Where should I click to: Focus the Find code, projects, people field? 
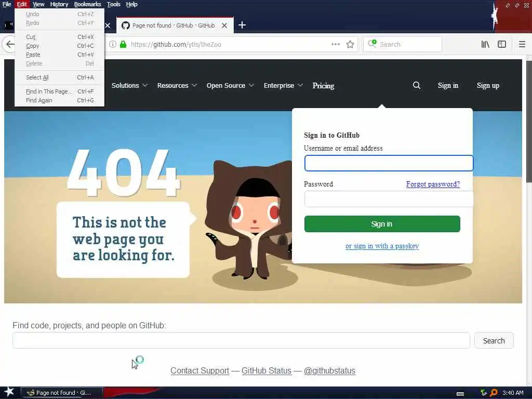pyautogui.click(x=241, y=340)
